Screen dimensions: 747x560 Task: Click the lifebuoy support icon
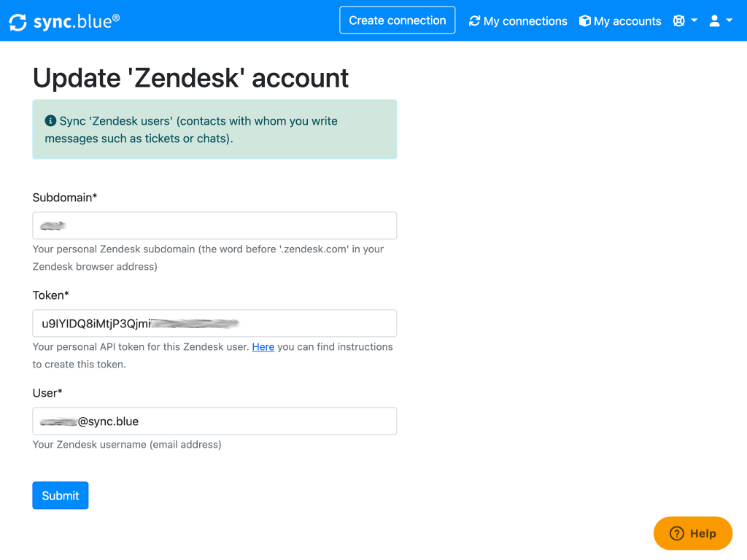(x=678, y=20)
